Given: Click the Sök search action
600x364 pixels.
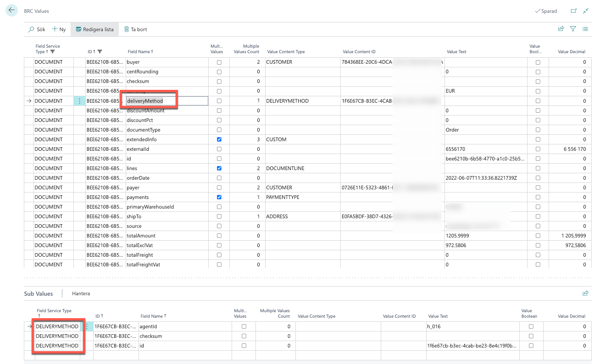Looking at the screenshot, I should (x=37, y=29).
